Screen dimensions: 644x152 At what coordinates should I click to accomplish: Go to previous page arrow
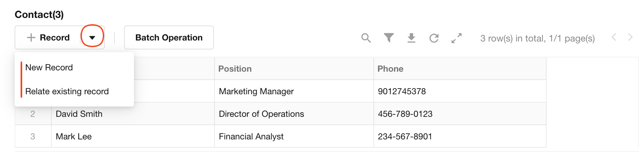click(x=614, y=37)
